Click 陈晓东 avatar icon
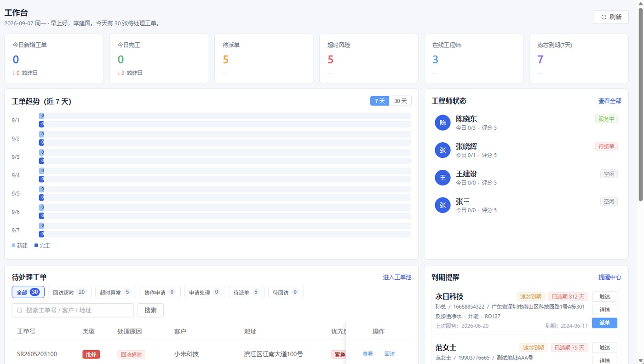 443,122
